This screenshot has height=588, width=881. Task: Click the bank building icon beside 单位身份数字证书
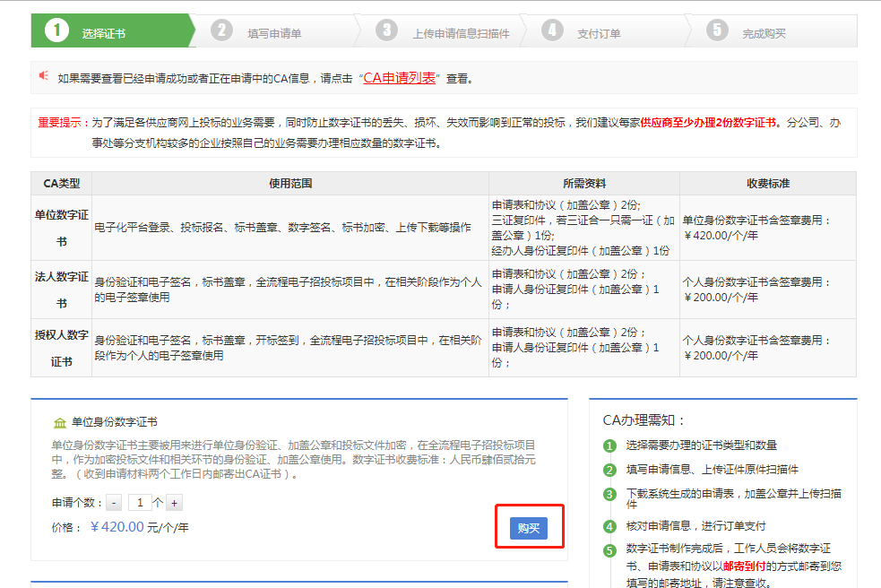59,422
